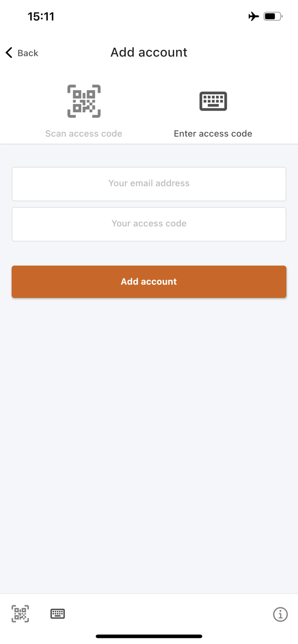
Task: Tap the Your email address placeholder text
Action: (149, 183)
